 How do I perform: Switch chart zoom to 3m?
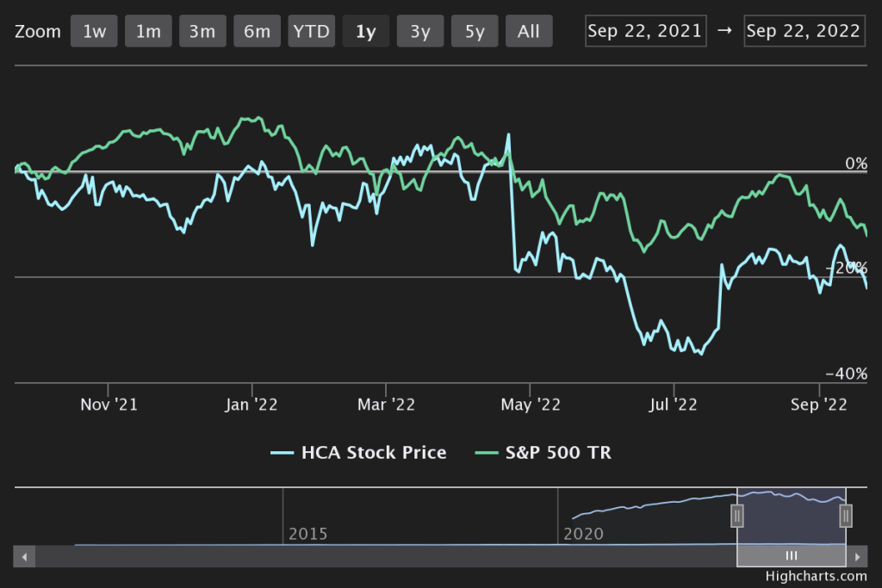tap(202, 32)
